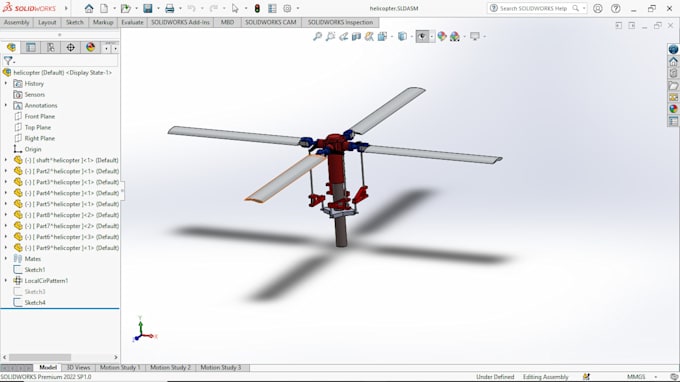Click the Previous View icon
The image size is (680, 382).
[343, 36]
